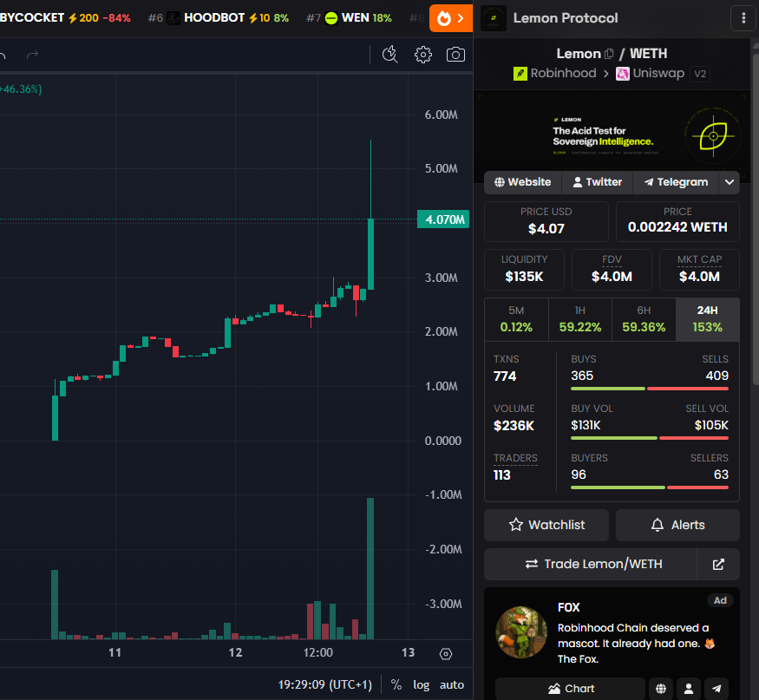
Task: Open the FOX ad Telegram icon
Action: tap(716, 689)
